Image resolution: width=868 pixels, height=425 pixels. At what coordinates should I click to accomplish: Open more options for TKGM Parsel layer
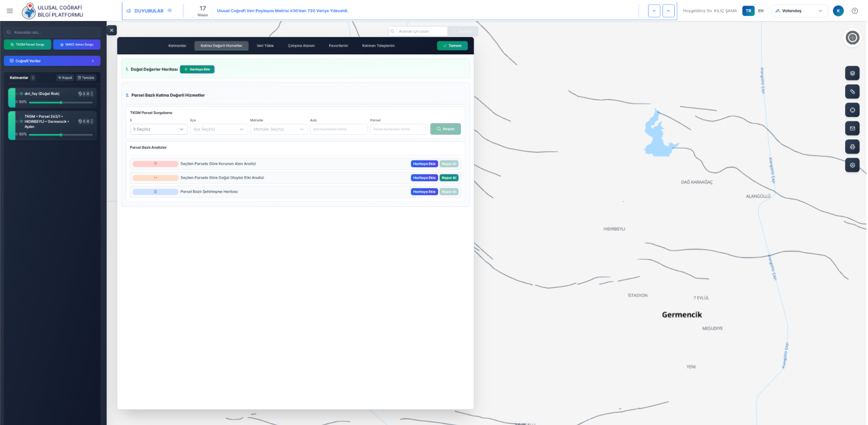click(x=92, y=122)
